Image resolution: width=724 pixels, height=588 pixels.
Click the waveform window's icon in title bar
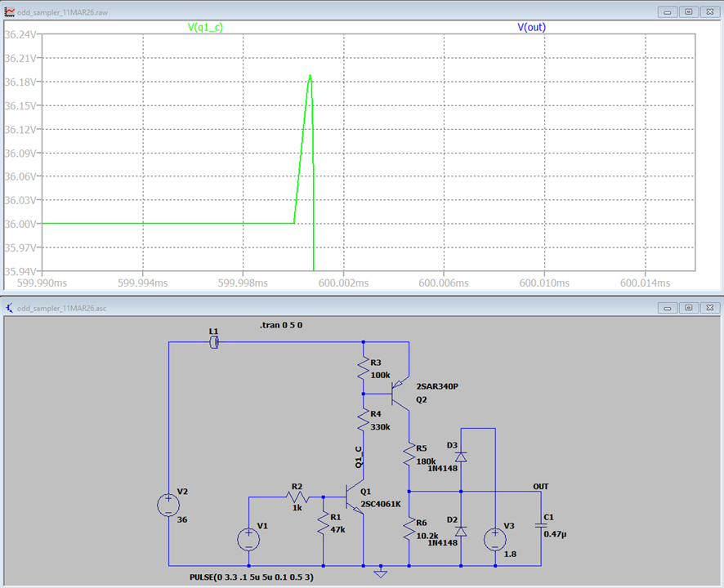9,11
